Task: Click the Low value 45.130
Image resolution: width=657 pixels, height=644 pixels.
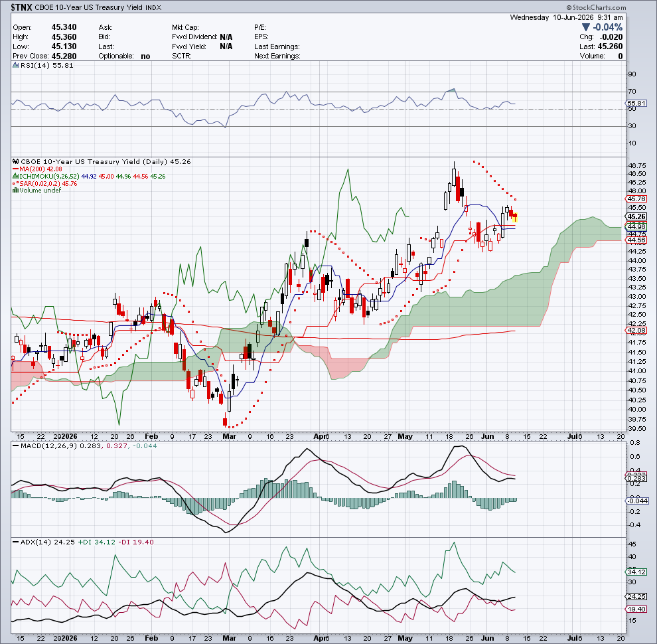Action: [64, 46]
